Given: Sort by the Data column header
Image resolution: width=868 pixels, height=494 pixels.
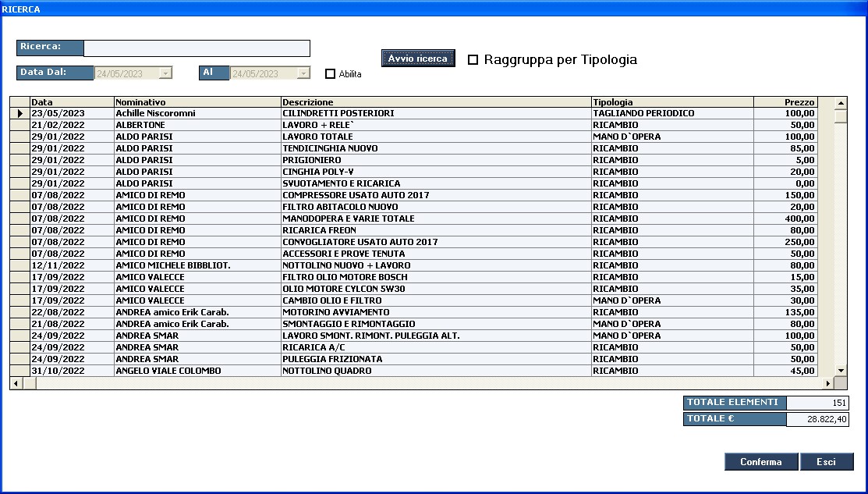Looking at the screenshot, I should (71, 102).
